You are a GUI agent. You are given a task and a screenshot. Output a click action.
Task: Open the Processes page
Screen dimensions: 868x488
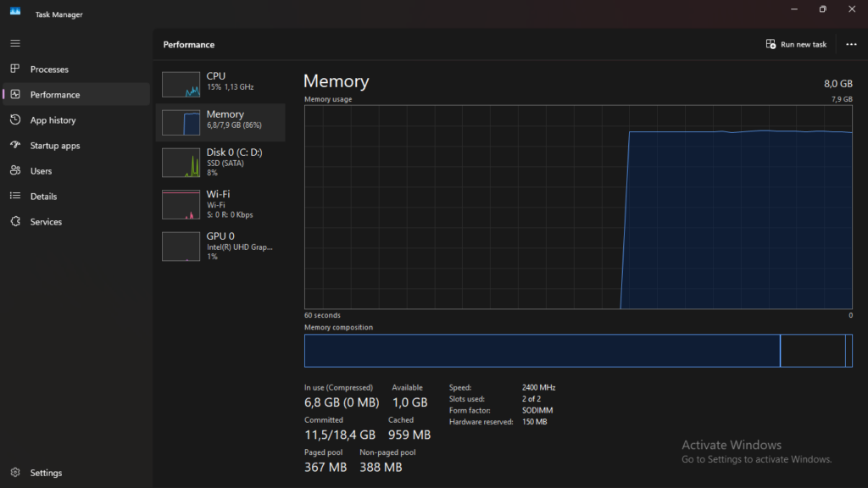(75, 69)
